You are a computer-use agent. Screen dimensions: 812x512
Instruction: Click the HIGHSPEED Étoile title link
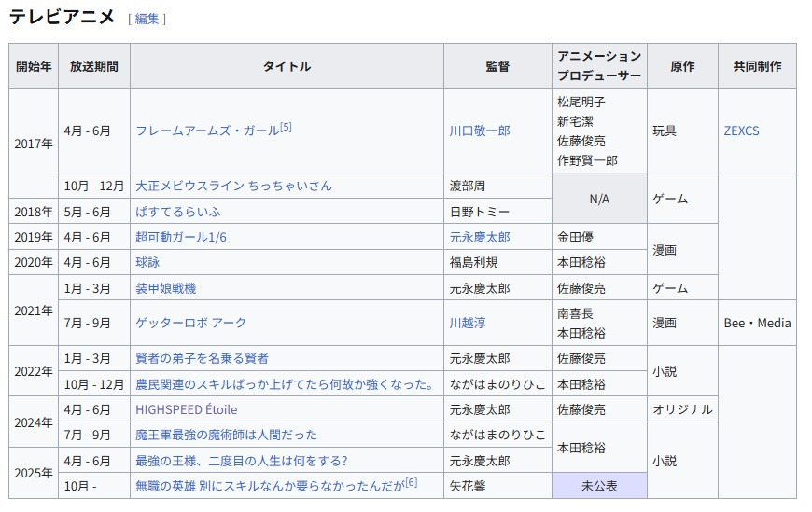tap(187, 409)
